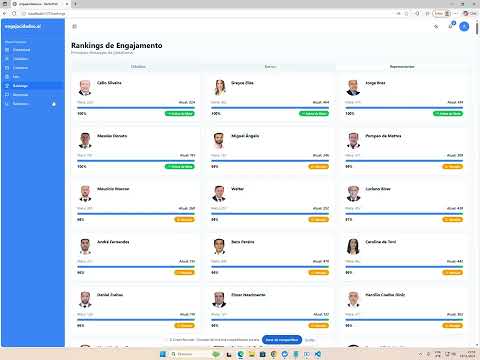Click Célio Silveira's portrait photo
480x360 pixels.
coord(85,87)
